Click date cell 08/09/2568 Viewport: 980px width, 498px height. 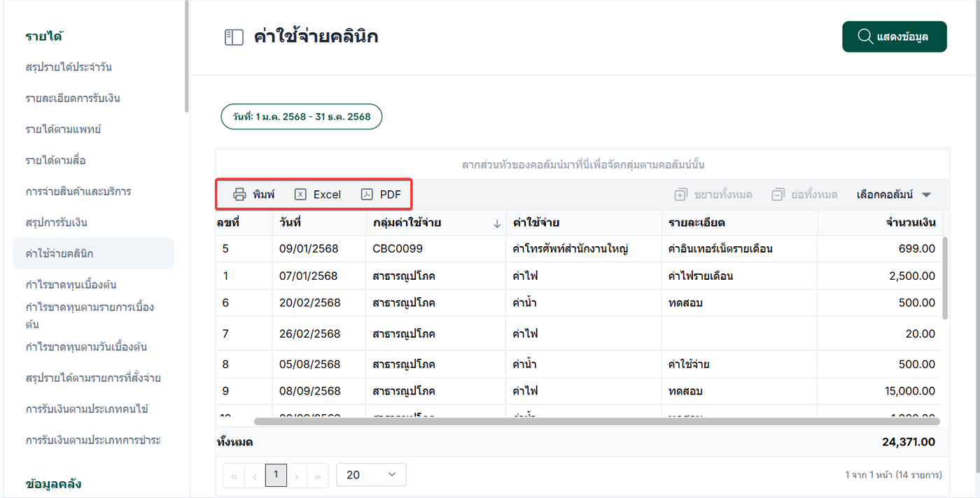coord(319,391)
